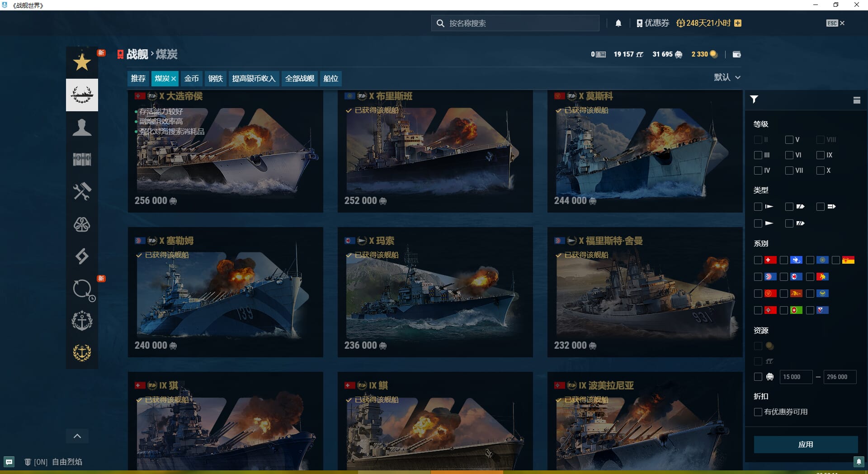Click the notification bell beside the search bar
The height and width of the screenshot is (474, 868).
[x=618, y=23]
